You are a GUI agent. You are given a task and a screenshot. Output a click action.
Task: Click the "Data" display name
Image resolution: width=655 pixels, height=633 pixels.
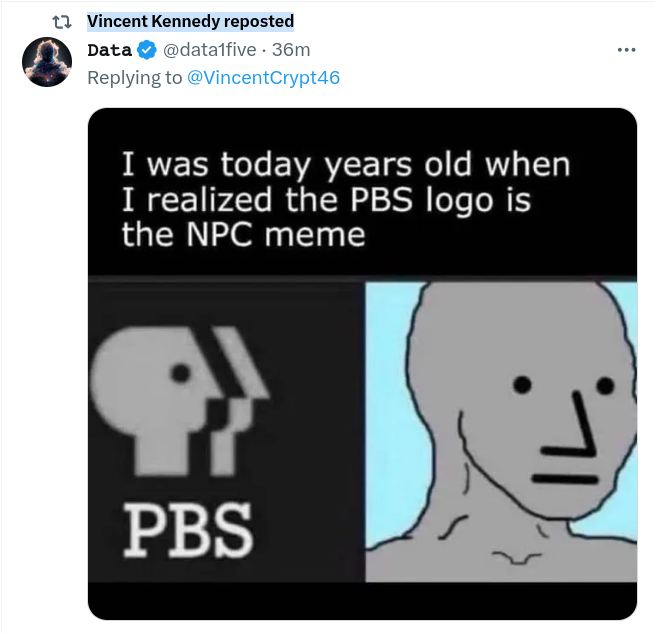(x=110, y=50)
